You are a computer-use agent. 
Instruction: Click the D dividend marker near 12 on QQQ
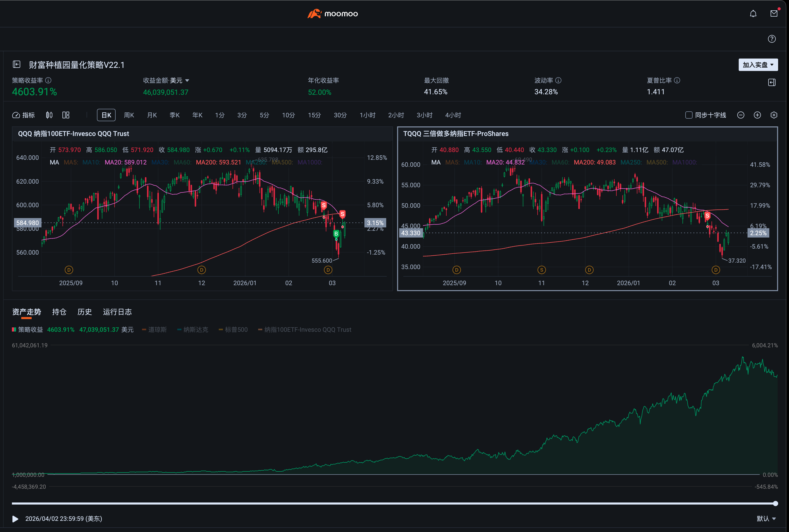[202, 270]
